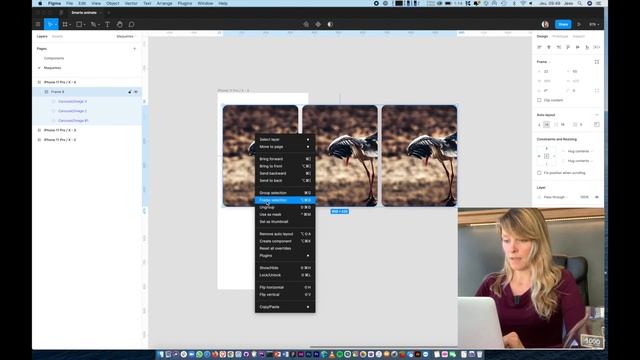Switch to the Assets tab
640x360 pixels.
click(x=57, y=37)
